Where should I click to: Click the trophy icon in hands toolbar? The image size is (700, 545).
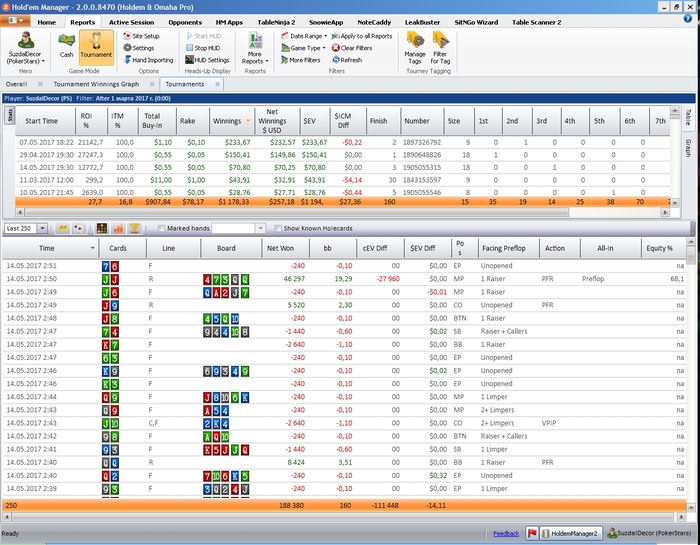tap(134, 229)
